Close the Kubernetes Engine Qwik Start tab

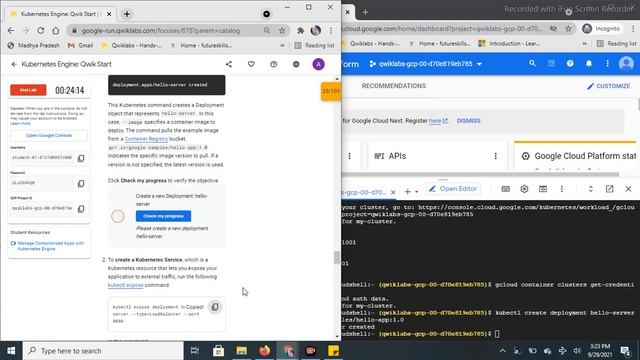click(x=109, y=14)
